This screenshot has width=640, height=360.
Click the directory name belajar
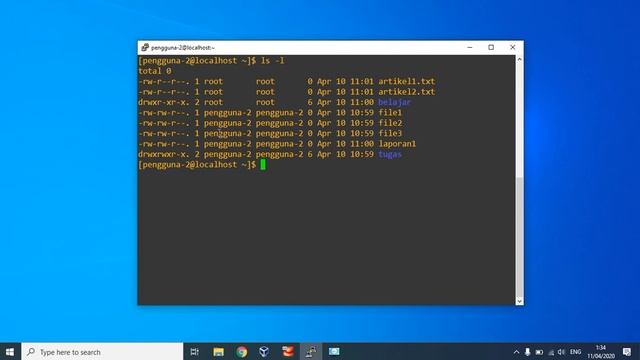(x=395, y=102)
